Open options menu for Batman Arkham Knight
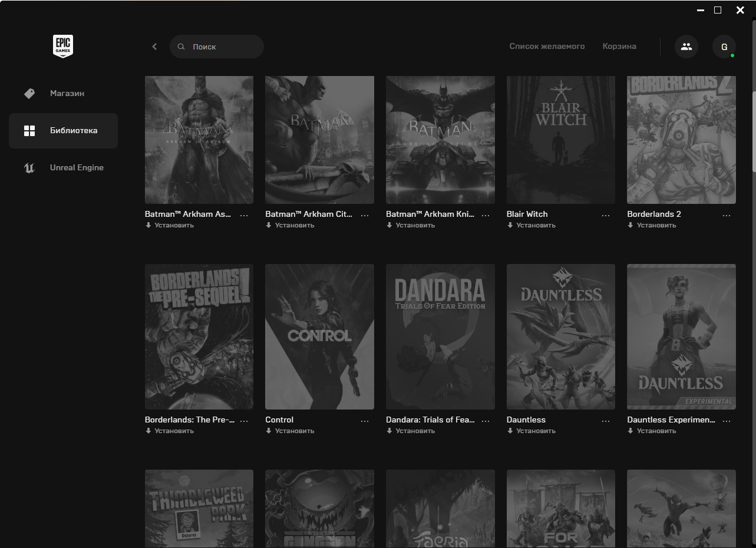 [486, 216]
